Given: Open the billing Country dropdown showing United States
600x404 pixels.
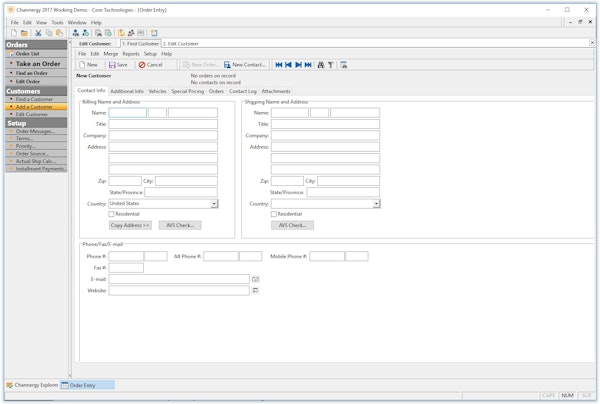Looking at the screenshot, I should 214,204.
